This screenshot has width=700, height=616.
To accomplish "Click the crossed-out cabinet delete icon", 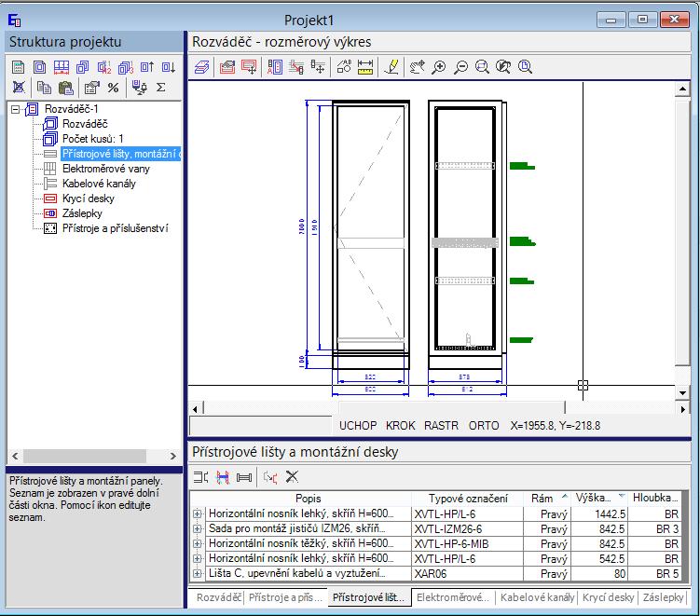I will 19,87.
